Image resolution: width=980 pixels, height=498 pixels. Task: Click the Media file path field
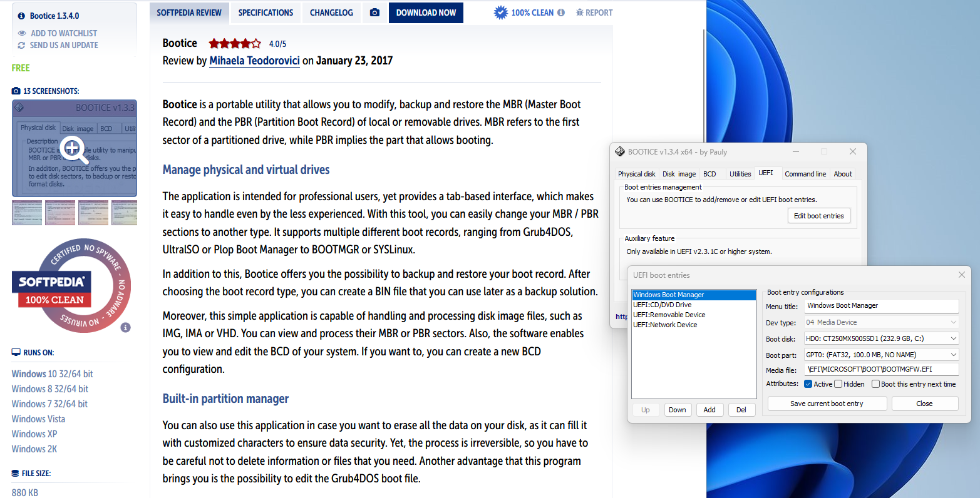tap(881, 369)
